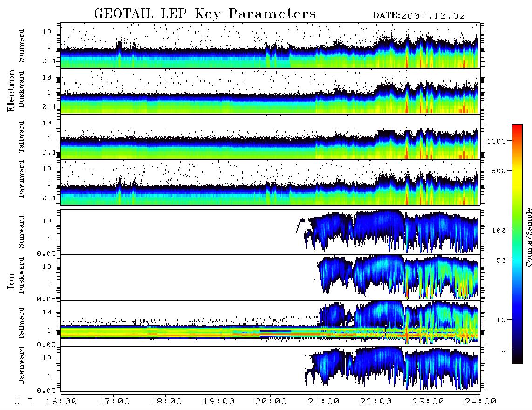
Task: Click the Electron group axis label
Action: (x=11, y=91)
